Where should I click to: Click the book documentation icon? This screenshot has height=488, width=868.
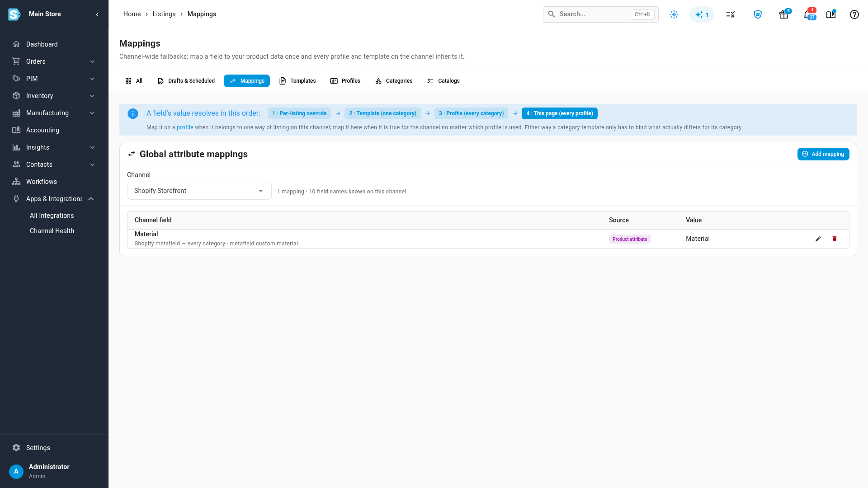(x=831, y=14)
